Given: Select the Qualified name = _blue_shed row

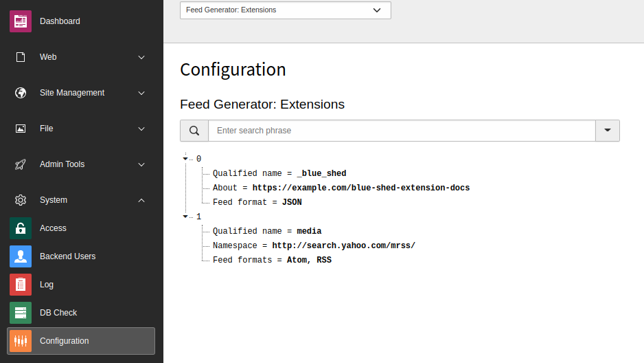Looking at the screenshot, I should (x=279, y=173).
